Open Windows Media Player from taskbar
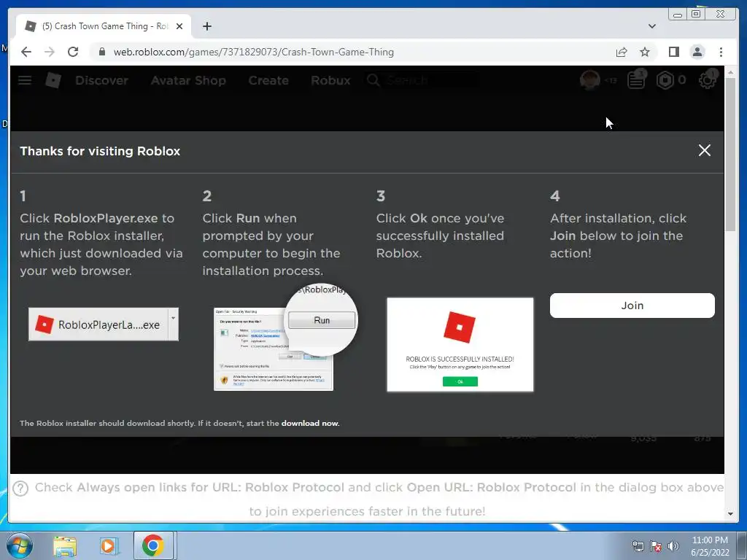Screen dimensions: 747x560 coord(109,546)
